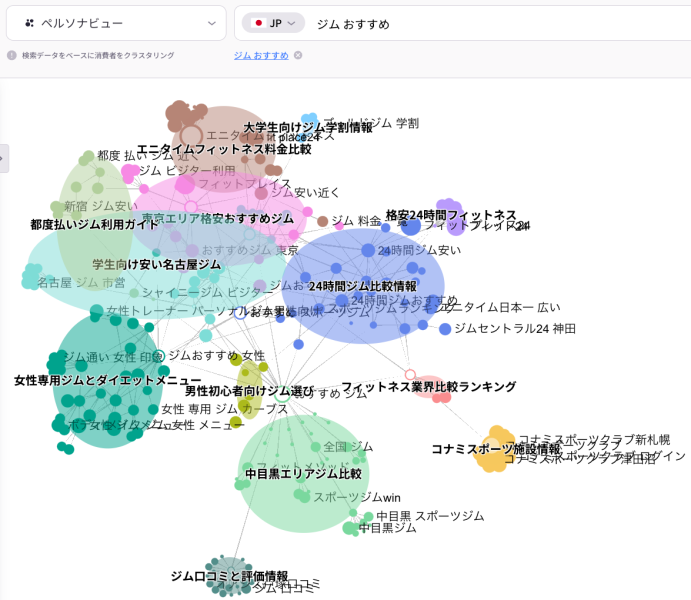Click the keyword label 中目黒ジム
This screenshot has height=600, width=691.
point(387,527)
